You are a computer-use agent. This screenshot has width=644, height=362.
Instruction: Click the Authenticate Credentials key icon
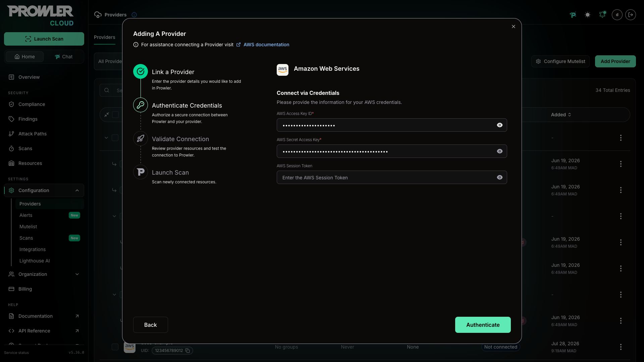coord(141,105)
